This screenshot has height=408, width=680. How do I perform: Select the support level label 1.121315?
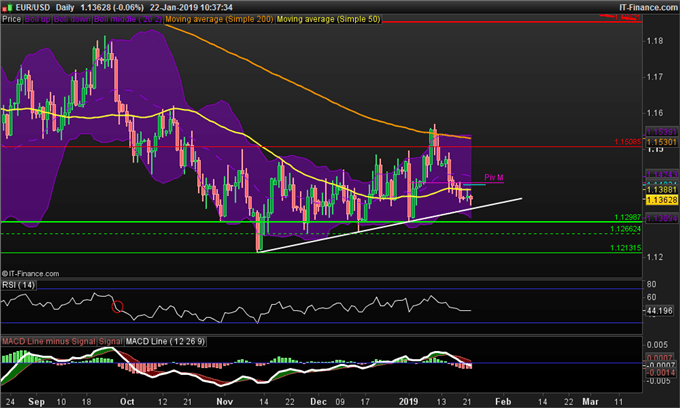coord(625,248)
